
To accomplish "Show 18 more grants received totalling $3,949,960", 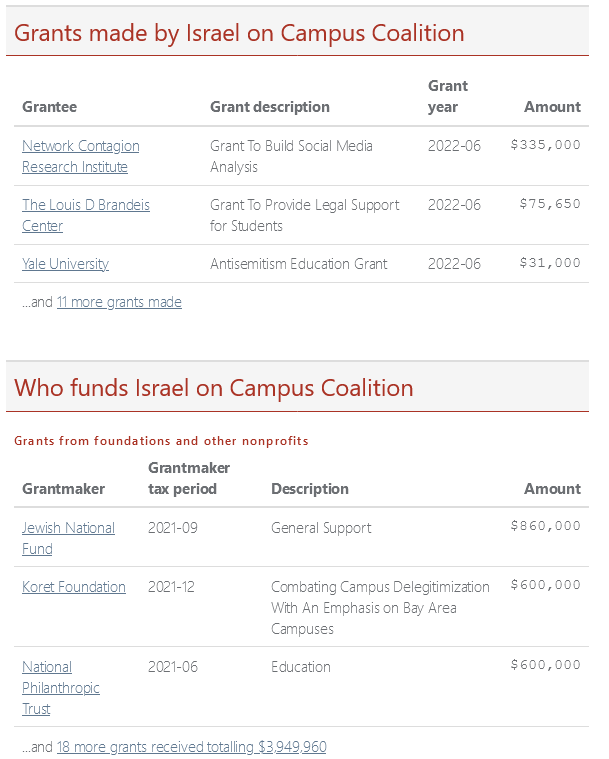I will click(192, 747).
